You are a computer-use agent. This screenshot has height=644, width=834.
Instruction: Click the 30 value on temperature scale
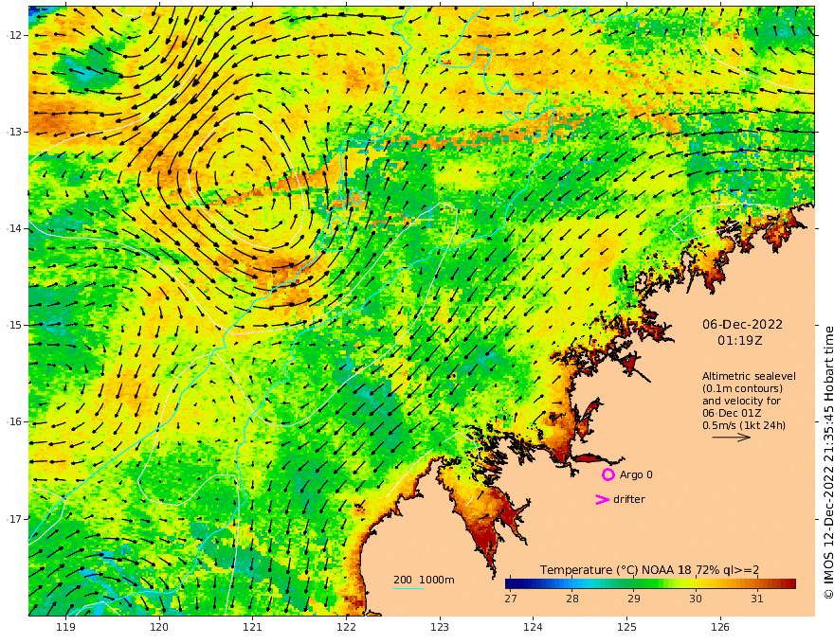coord(696,599)
